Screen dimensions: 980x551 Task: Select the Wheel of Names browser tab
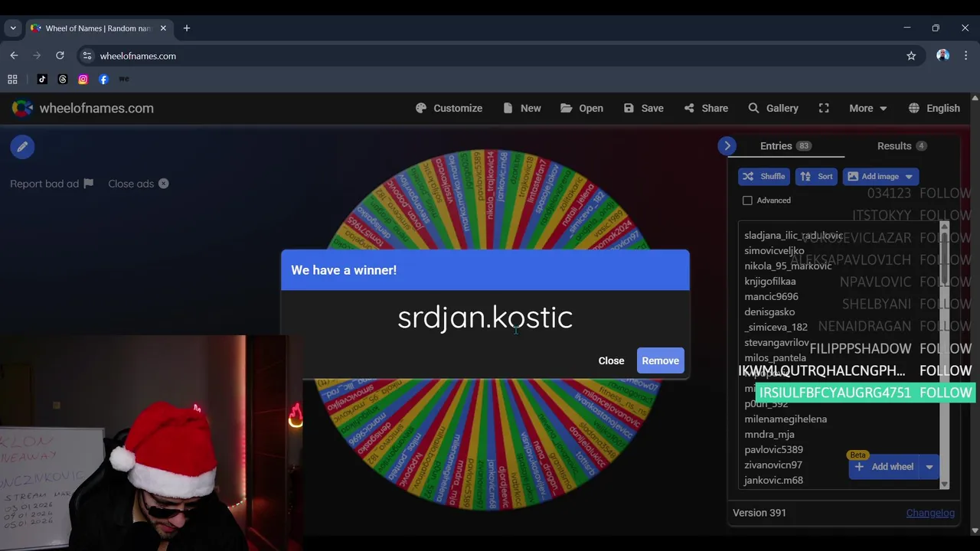(x=98, y=28)
